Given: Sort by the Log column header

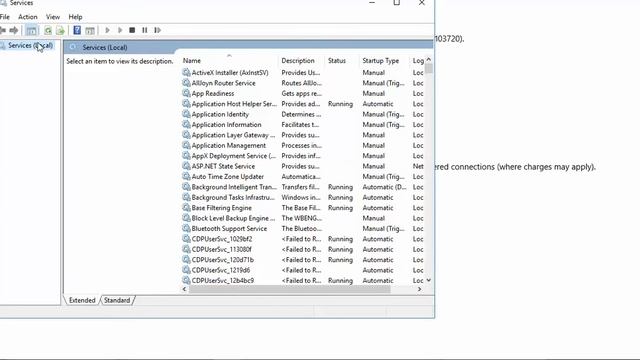Looking at the screenshot, I should pos(417,60).
